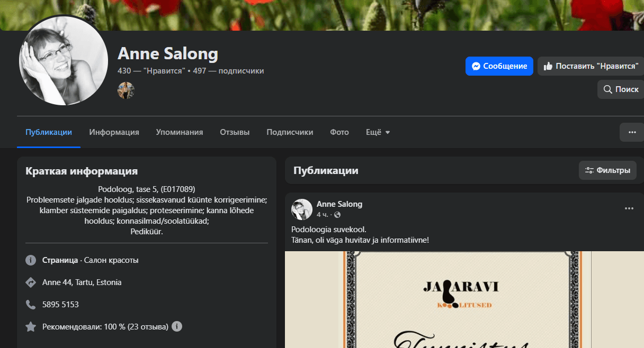Open the large Anne Salong profile picture
This screenshot has width=644, height=348.
pyautogui.click(x=64, y=60)
